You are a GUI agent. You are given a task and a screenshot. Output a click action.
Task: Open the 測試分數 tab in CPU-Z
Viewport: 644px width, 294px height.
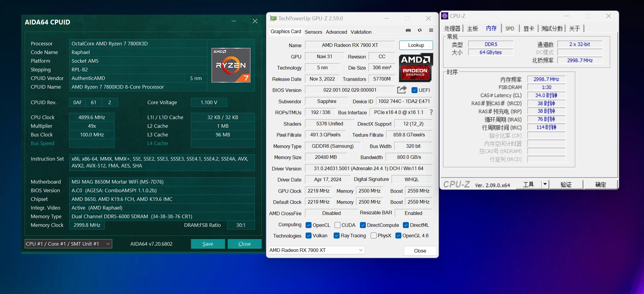[x=551, y=28]
